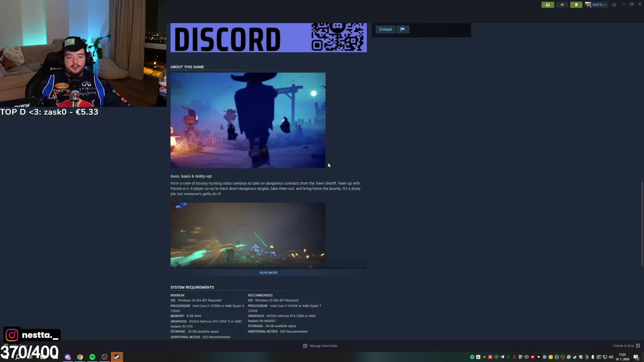Screen dimensions: 644x362
Task: Select the NVIDIA GeForce RTX 2060 graphics line
Action: coord(282,318)
